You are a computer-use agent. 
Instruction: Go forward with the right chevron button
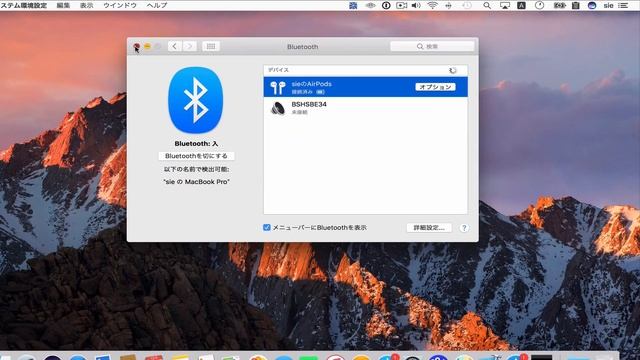189,47
